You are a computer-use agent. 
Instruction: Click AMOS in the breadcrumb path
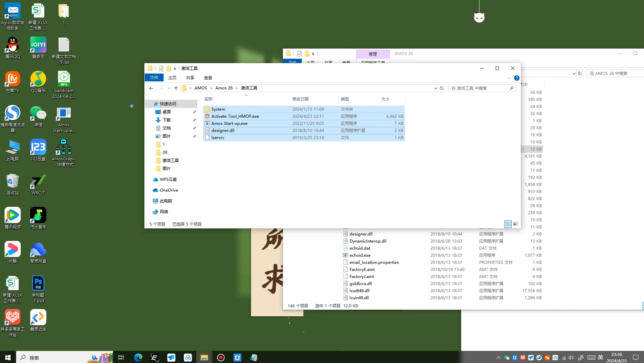tap(200, 88)
